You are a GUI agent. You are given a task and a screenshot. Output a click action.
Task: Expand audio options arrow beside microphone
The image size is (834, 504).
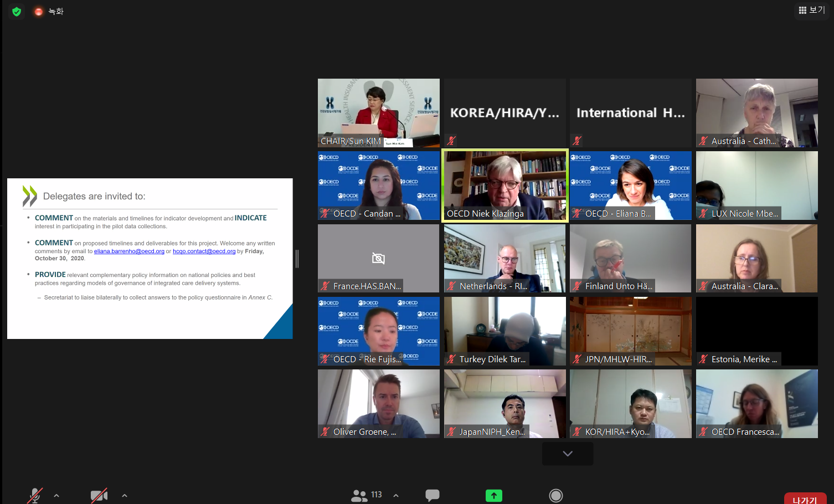[x=56, y=496]
